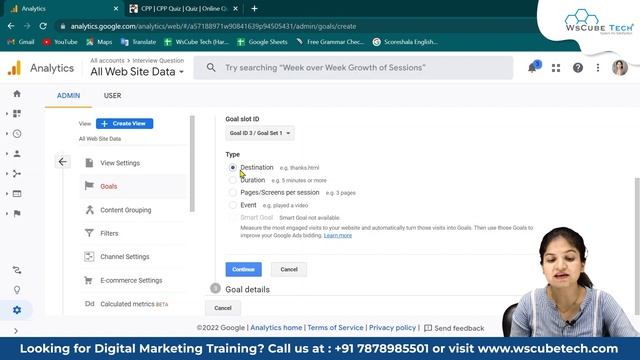Open the Maps bookmark
Image resolution: width=640 pixels, height=360 pixels.
pos(99,42)
